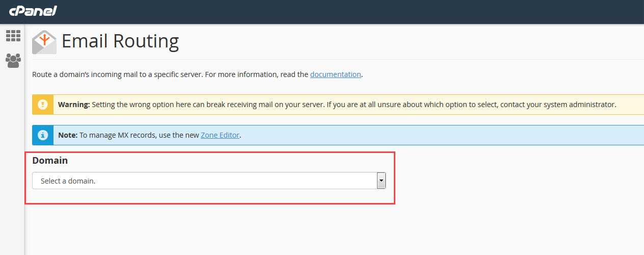644x255 pixels.
Task: Click the 'contact your system administrator' warning text
Action: pos(558,105)
